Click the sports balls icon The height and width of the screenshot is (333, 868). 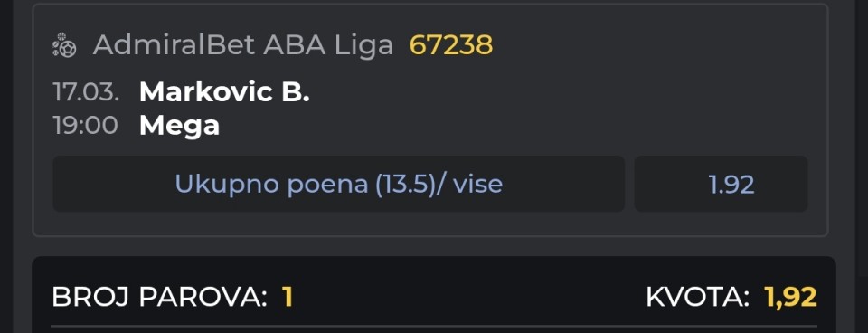(x=64, y=45)
